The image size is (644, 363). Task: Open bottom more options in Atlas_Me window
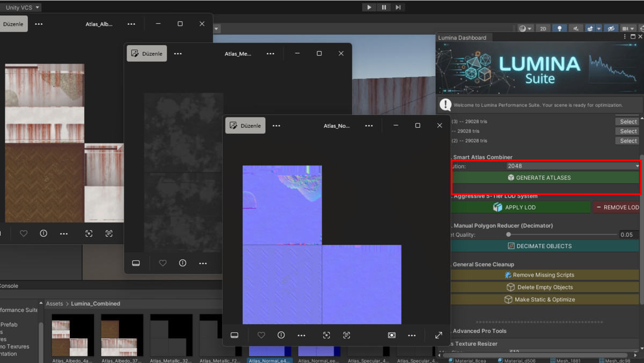click(x=203, y=263)
